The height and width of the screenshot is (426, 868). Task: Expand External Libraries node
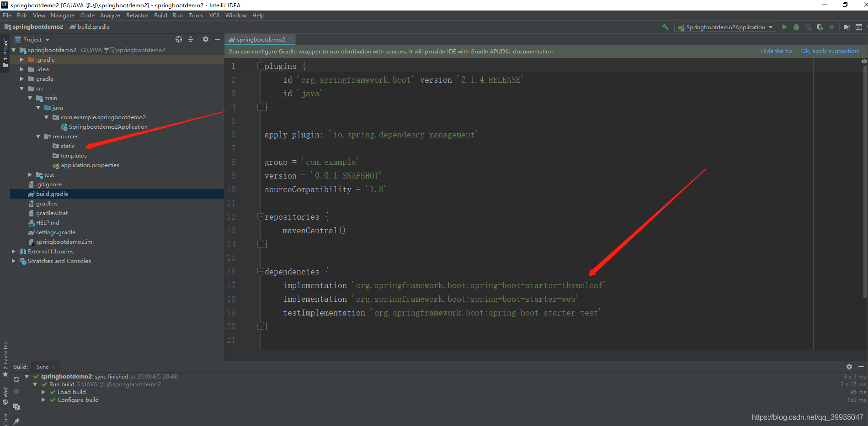pyautogui.click(x=13, y=252)
